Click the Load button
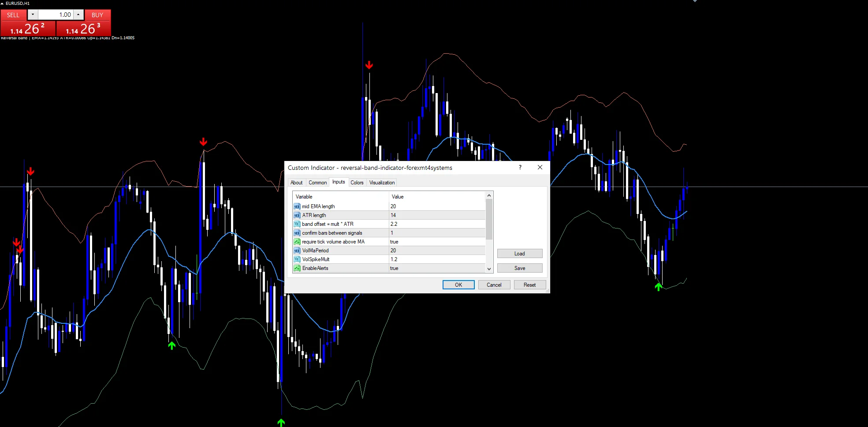The width and height of the screenshot is (868, 427). pos(520,254)
